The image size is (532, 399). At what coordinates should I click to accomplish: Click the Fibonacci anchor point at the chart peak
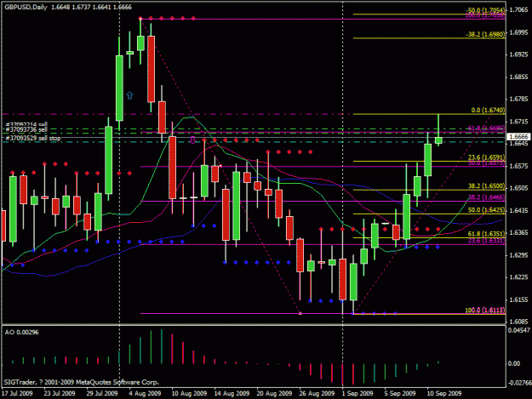140,19
